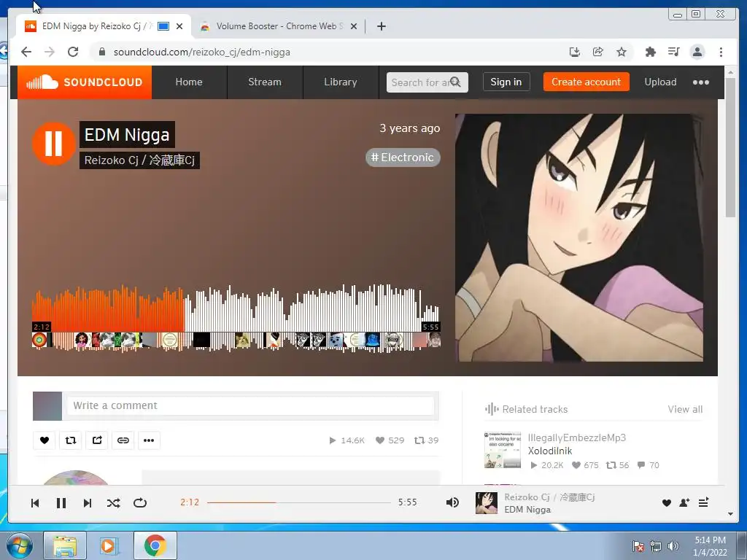This screenshot has width=747, height=560.
Task: Go back in Chrome
Action: 26,52
